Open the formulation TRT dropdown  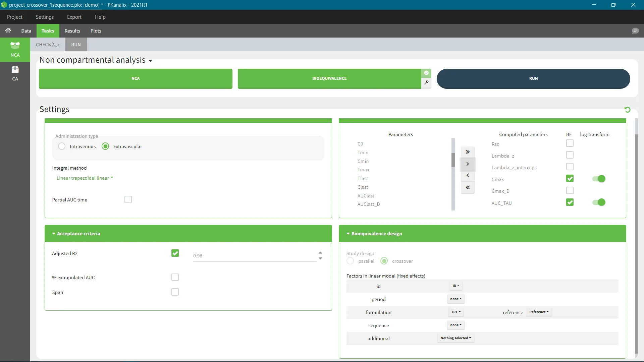point(456,312)
